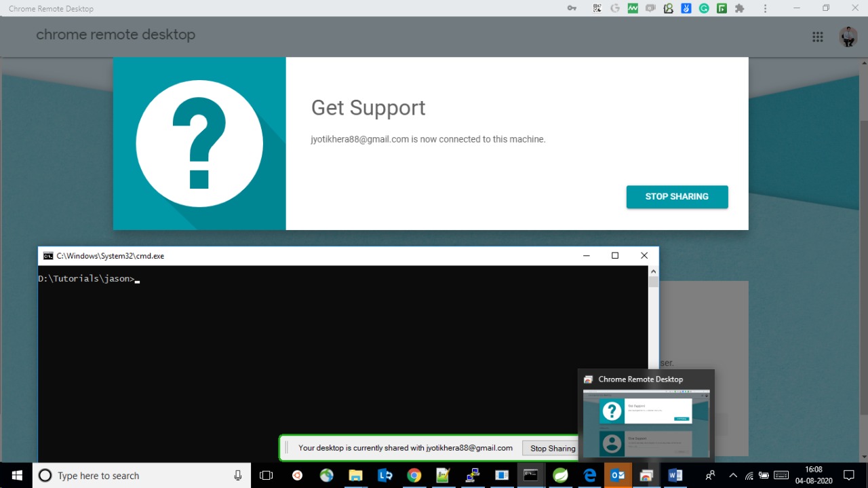The image size is (868, 488).
Task: Click the grey Google G extension icon
Action: (615, 9)
